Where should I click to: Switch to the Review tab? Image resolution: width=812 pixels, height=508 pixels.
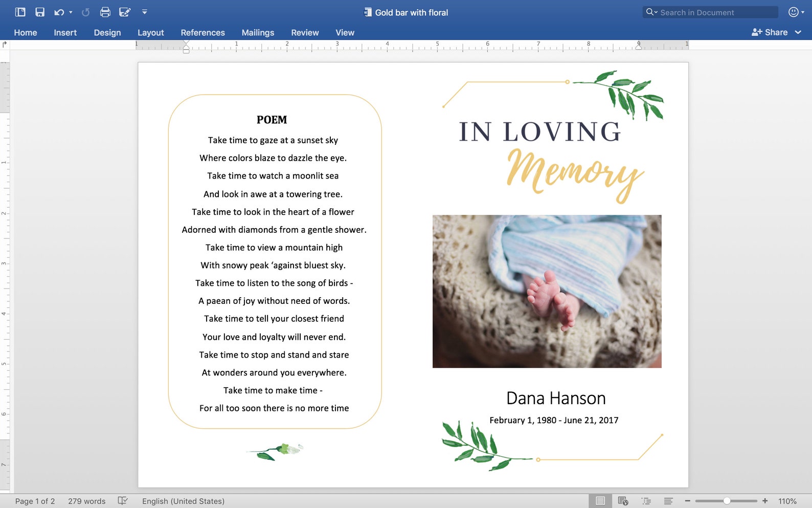click(305, 32)
